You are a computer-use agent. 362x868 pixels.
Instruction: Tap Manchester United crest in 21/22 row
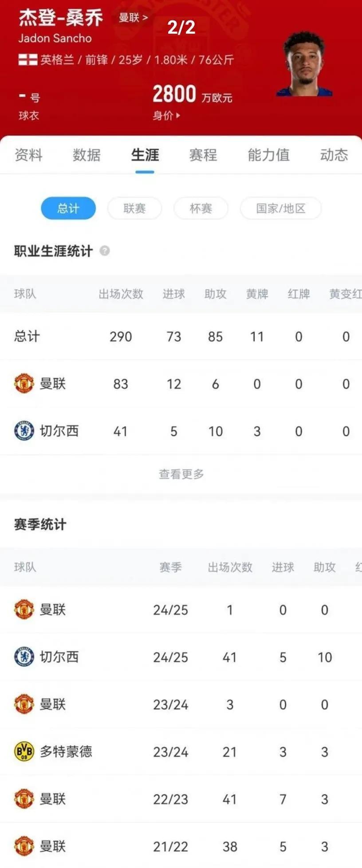pyautogui.click(x=24, y=847)
